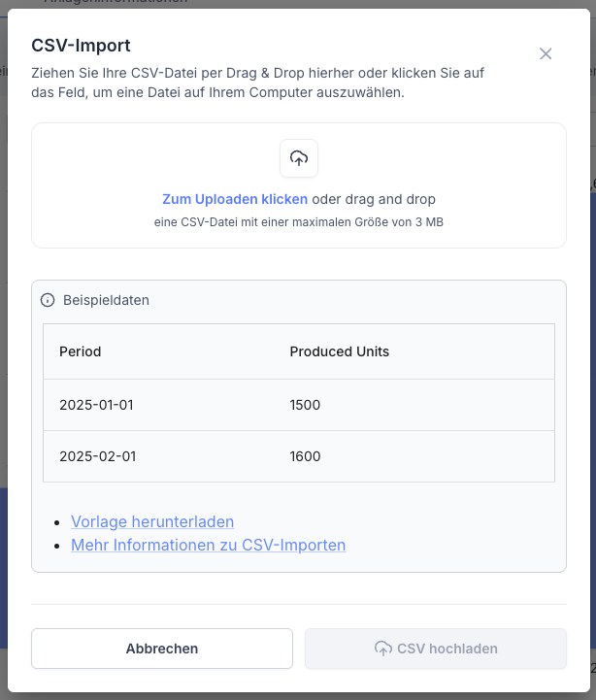Click the 3 MB file size hint text

pos(299,222)
